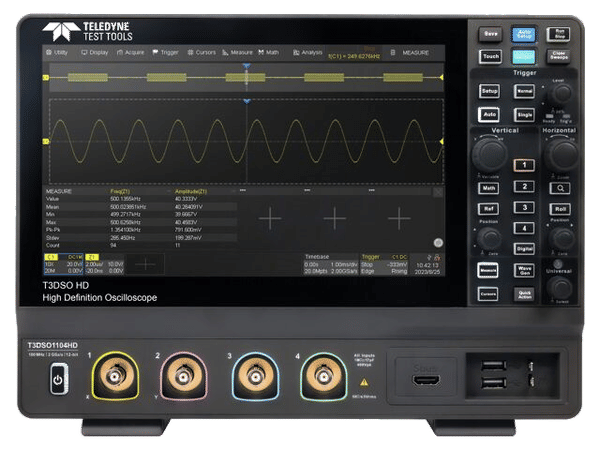
Task: Open the C1 channel descriptor box
Action: click(x=64, y=264)
